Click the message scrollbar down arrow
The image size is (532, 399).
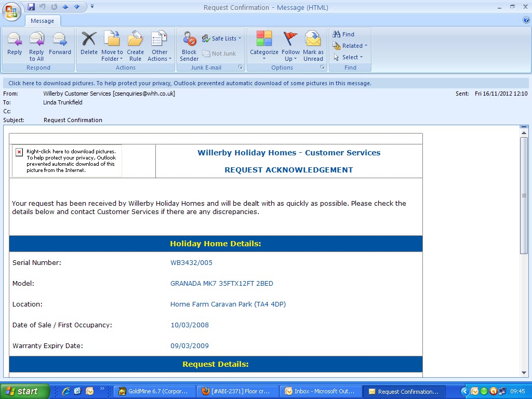tap(524, 373)
